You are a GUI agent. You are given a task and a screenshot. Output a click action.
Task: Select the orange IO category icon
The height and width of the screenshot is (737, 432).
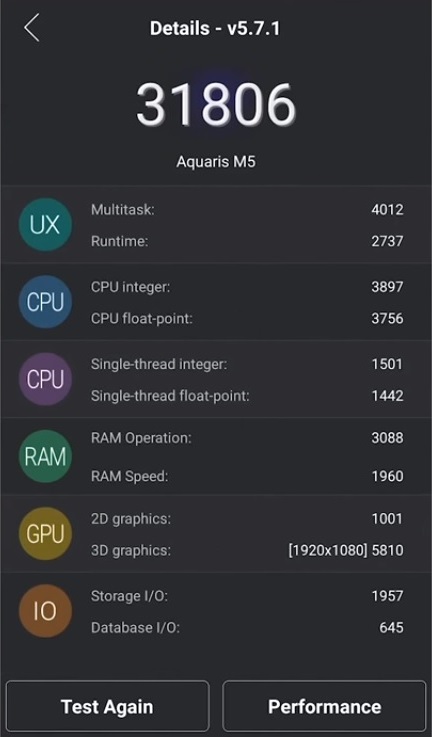45,611
